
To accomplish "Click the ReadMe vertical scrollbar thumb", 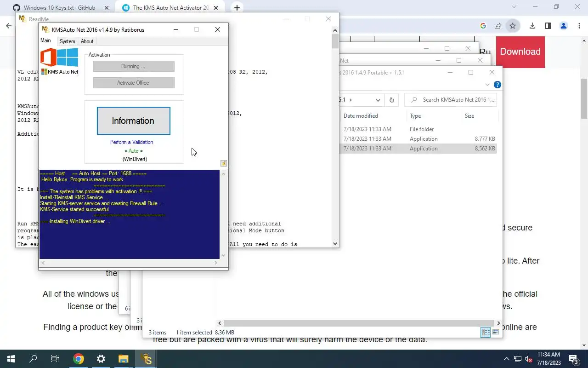I will [335, 41].
